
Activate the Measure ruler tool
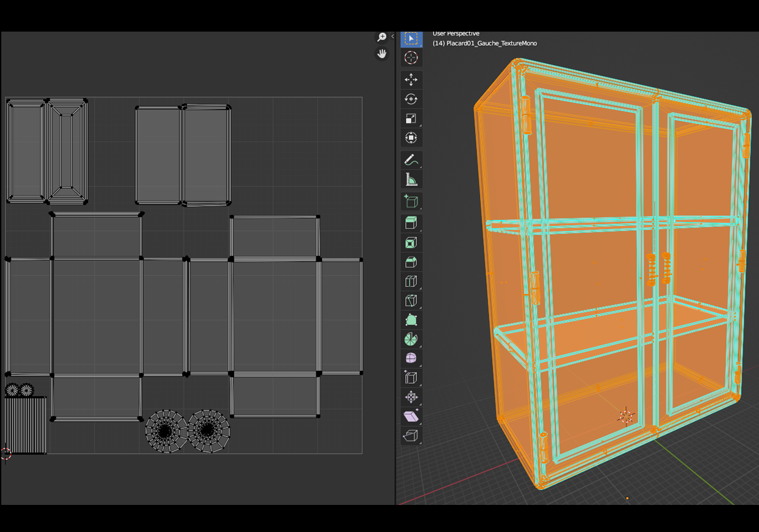[411, 179]
